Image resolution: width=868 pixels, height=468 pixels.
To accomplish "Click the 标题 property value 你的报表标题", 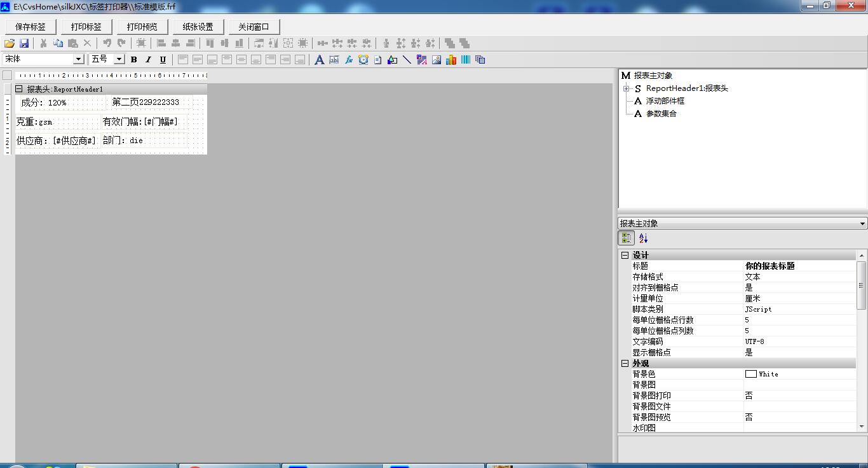I will 770,266.
